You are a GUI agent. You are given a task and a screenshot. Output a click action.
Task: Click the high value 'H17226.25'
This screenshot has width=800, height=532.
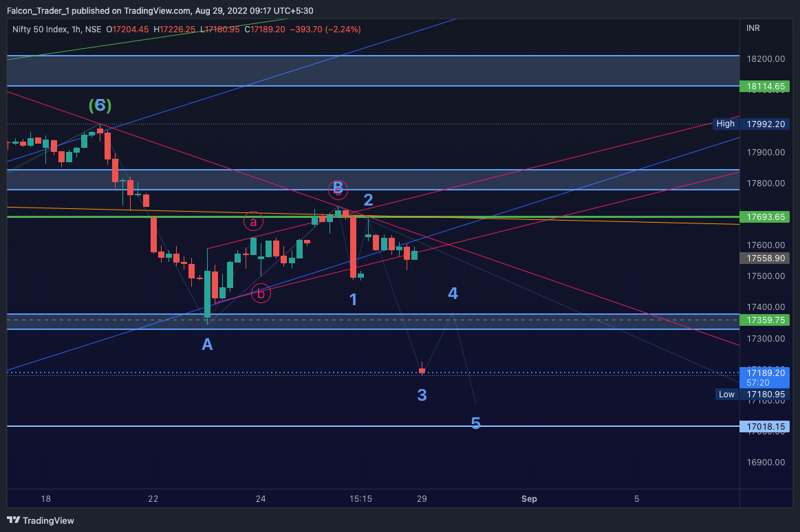click(174, 30)
